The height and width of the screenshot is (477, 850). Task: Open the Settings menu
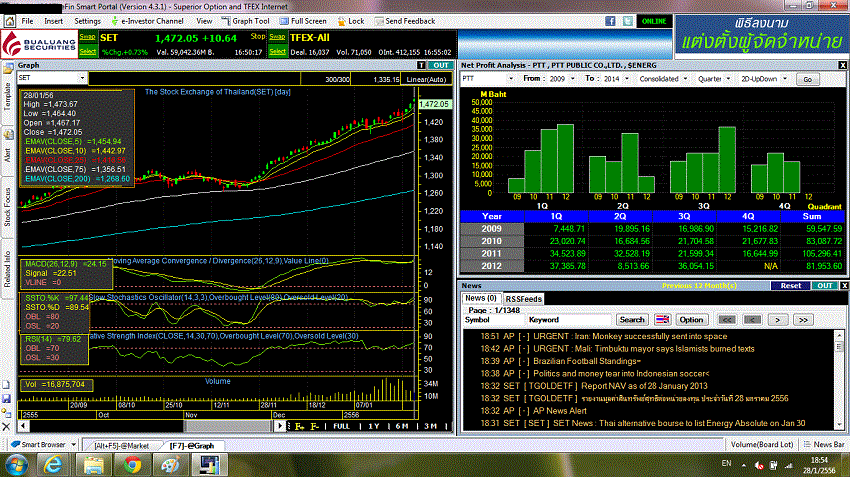(87, 21)
